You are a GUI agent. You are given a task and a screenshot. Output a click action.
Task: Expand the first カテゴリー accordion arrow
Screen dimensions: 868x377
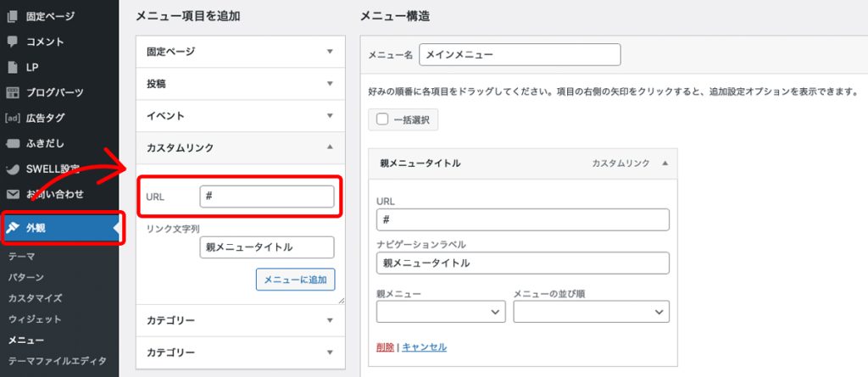(330, 320)
